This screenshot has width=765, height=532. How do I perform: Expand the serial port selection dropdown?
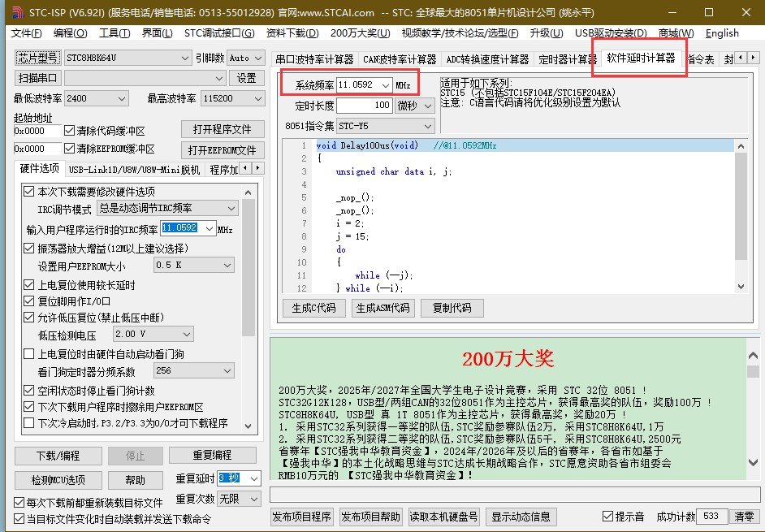pos(218,78)
